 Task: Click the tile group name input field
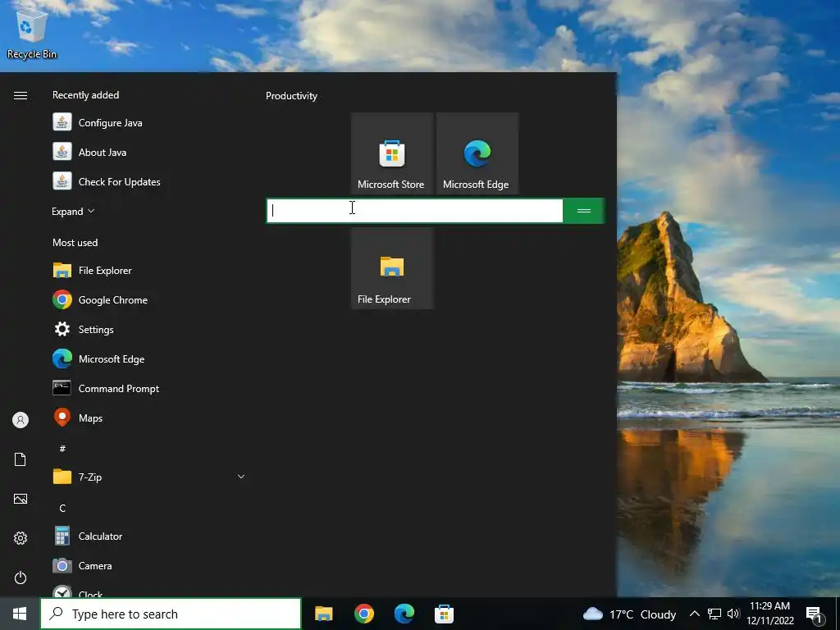[x=414, y=211]
